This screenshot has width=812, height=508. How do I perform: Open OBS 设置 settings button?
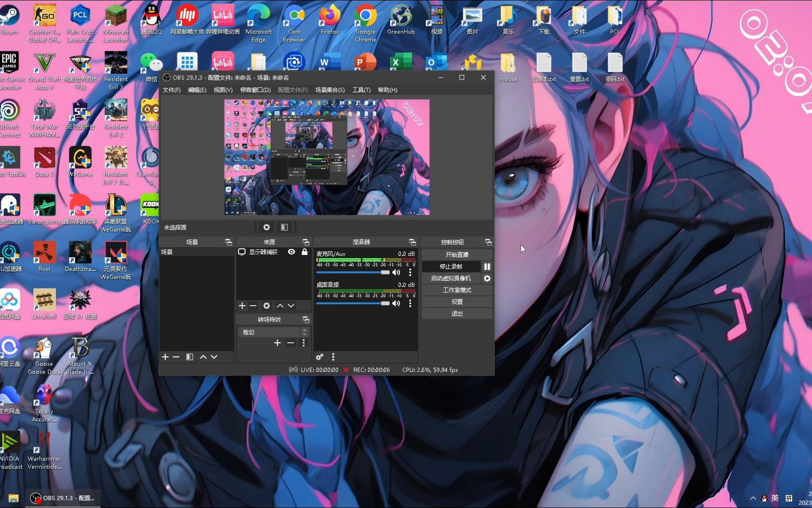point(457,302)
